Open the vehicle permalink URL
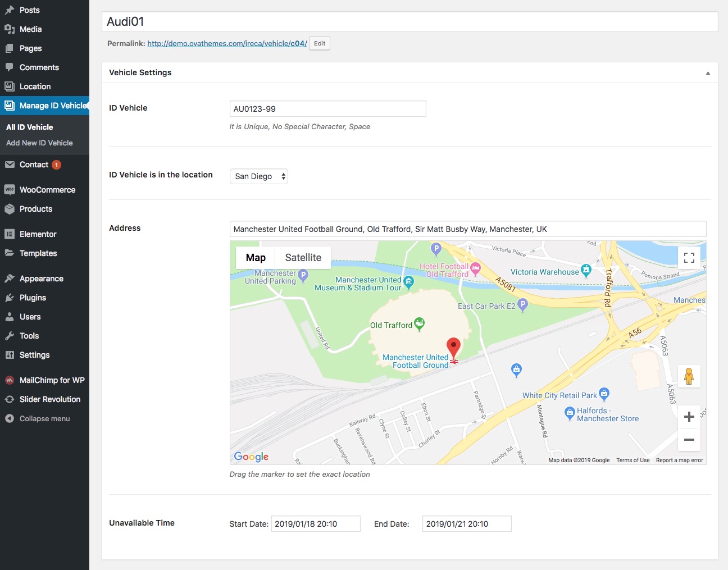The image size is (728, 570). pyautogui.click(x=227, y=43)
